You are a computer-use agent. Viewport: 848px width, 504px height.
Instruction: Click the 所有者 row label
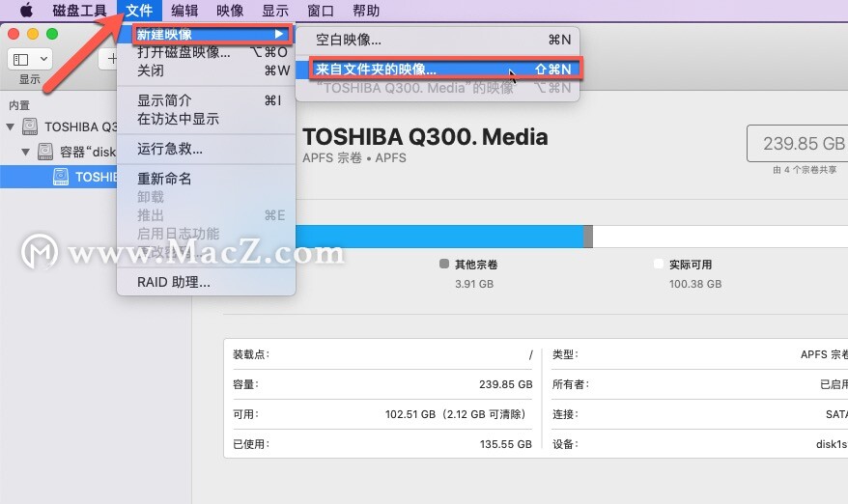571,384
